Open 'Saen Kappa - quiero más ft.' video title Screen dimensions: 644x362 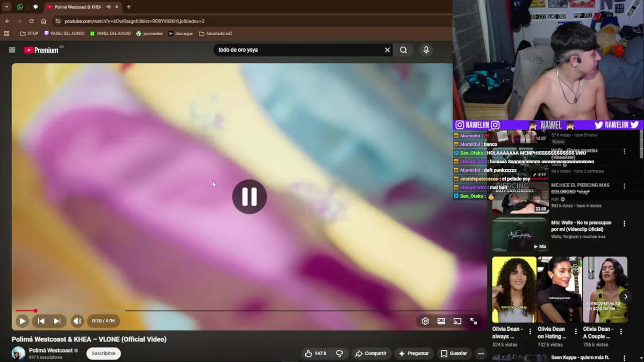point(580,357)
